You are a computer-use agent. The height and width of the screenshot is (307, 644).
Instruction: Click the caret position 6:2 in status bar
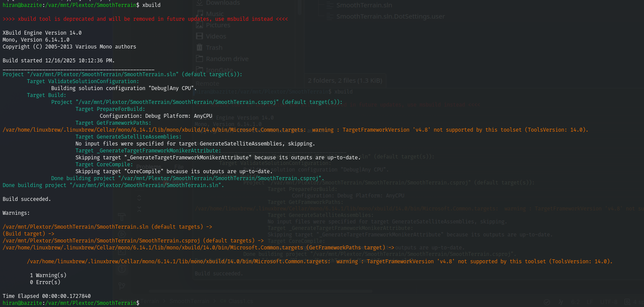point(575,302)
